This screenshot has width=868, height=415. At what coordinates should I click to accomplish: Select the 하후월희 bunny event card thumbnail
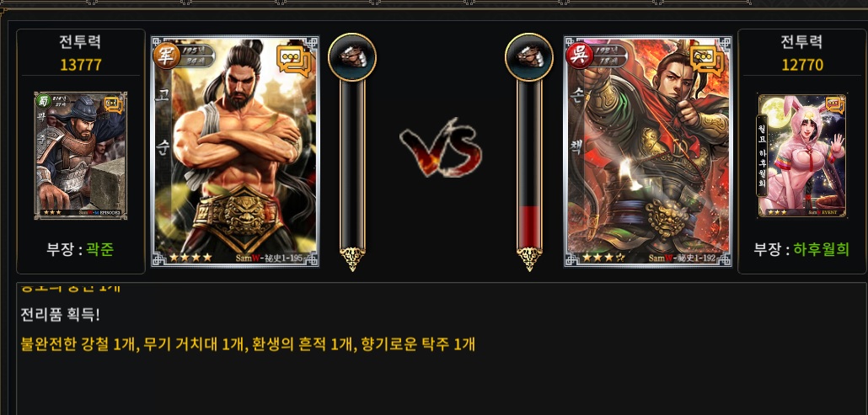(802, 155)
